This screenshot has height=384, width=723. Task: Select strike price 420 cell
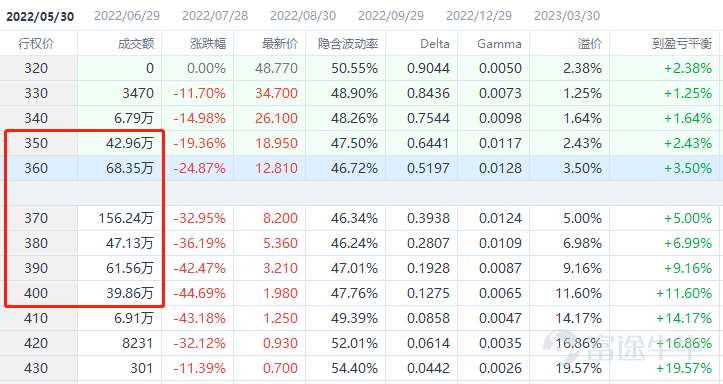(39, 343)
